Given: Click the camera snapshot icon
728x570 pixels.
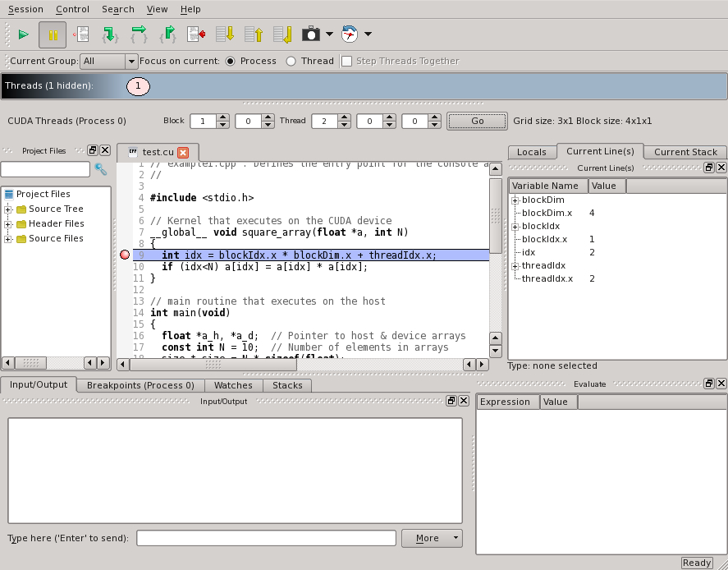Looking at the screenshot, I should coord(311,34).
